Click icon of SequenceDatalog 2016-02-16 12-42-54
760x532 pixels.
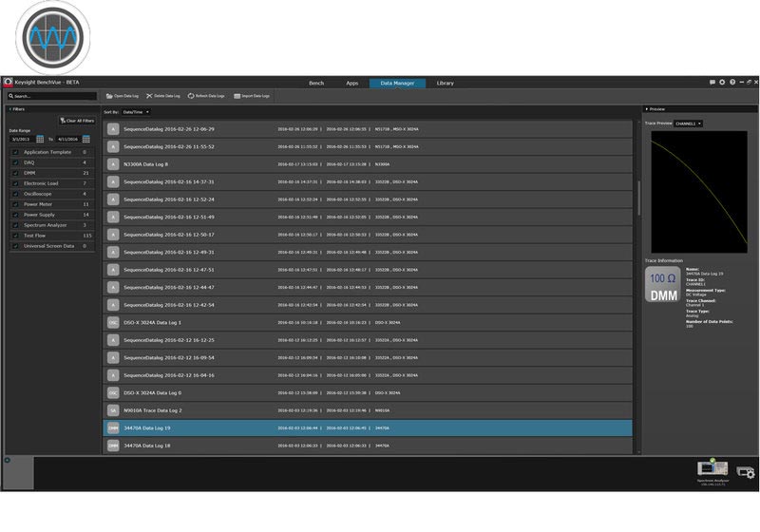click(x=113, y=305)
